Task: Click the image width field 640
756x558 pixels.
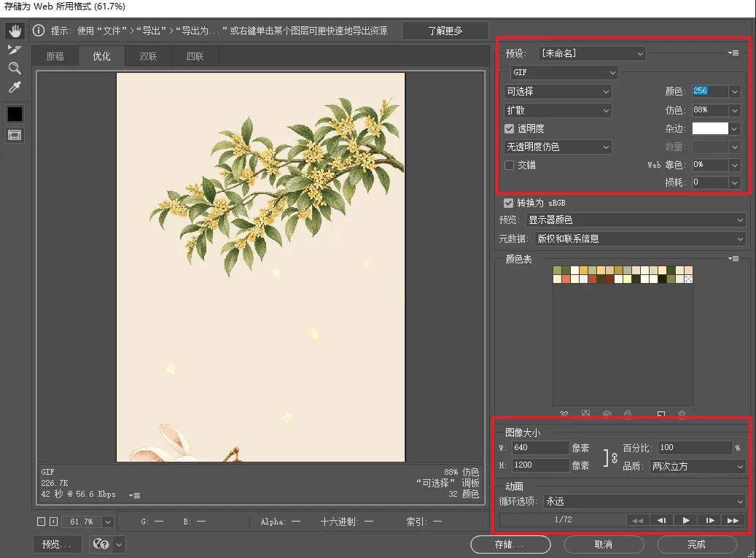Action: [x=540, y=448]
